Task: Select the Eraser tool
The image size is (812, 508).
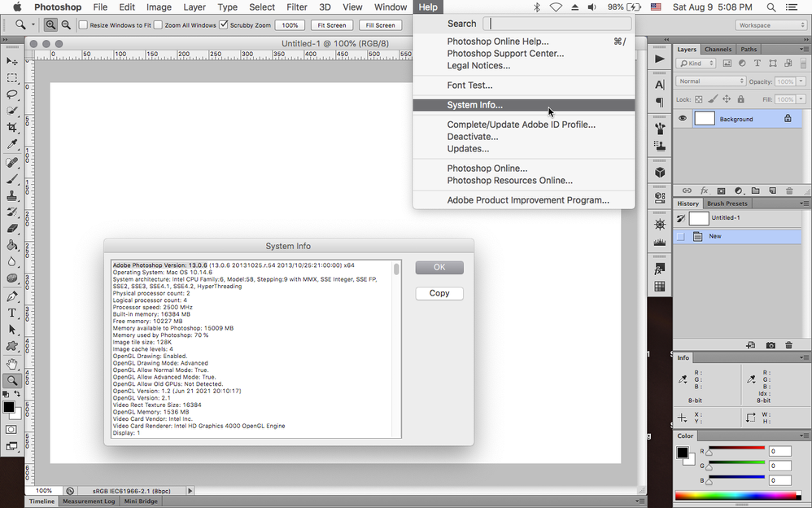Action: (x=11, y=229)
